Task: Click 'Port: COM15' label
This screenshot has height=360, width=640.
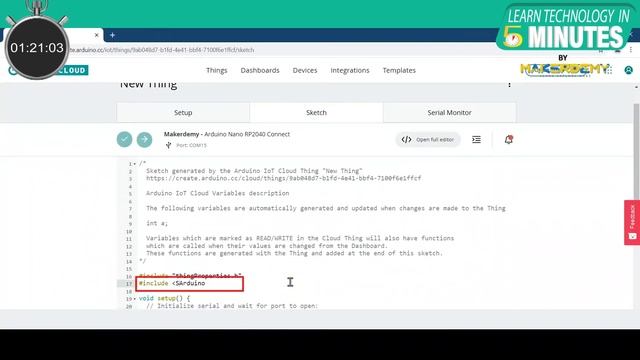Action: coord(191,145)
